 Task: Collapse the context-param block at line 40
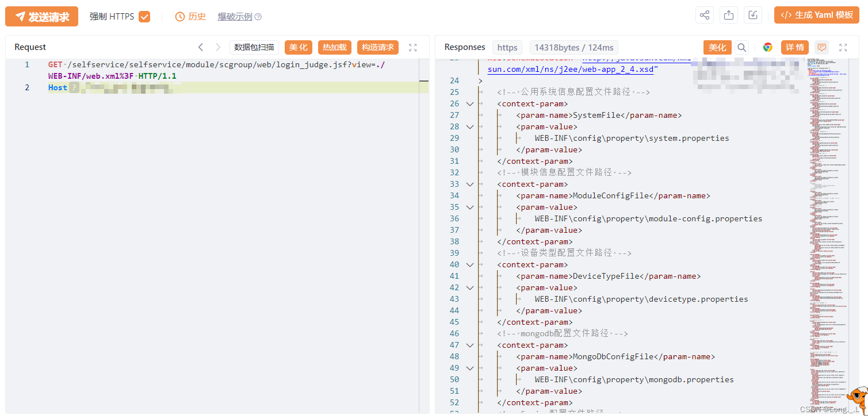click(470, 264)
